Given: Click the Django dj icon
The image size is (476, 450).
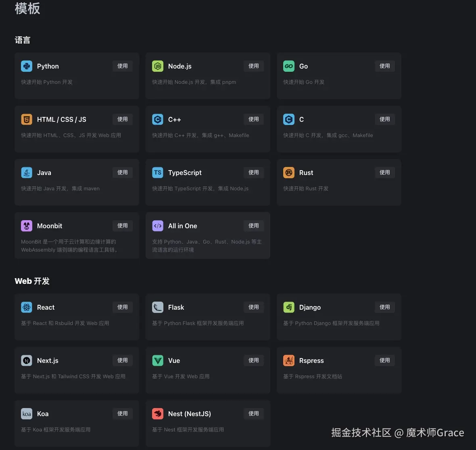Looking at the screenshot, I should point(289,307).
